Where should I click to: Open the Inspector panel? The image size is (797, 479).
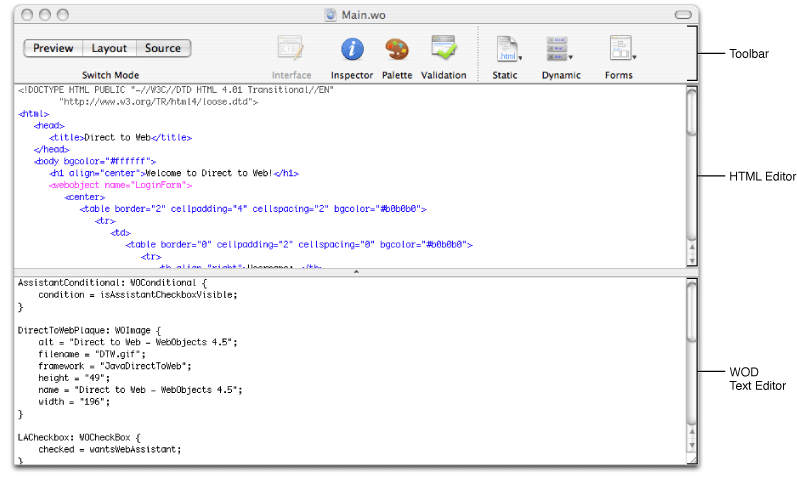coord(352,49)
